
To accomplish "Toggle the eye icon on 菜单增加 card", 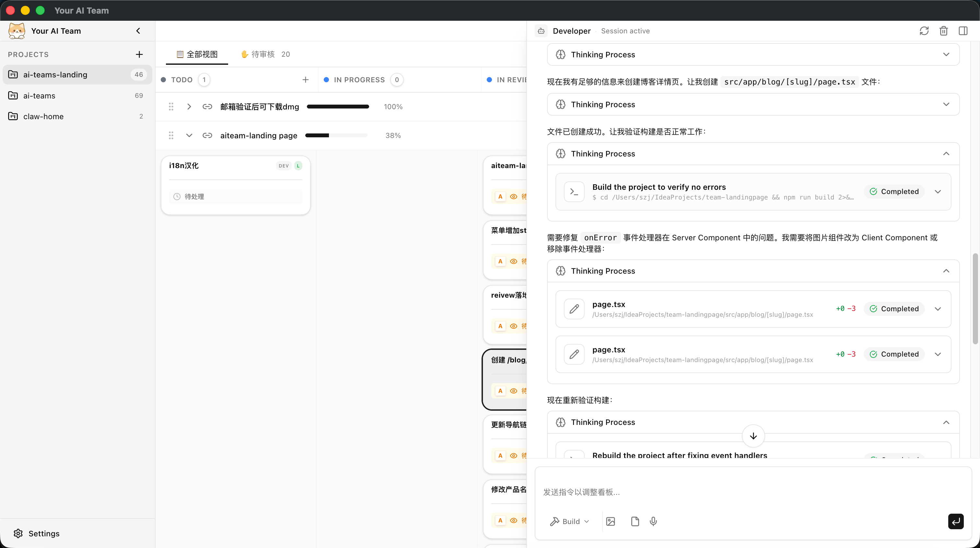I will click(514, 261).
